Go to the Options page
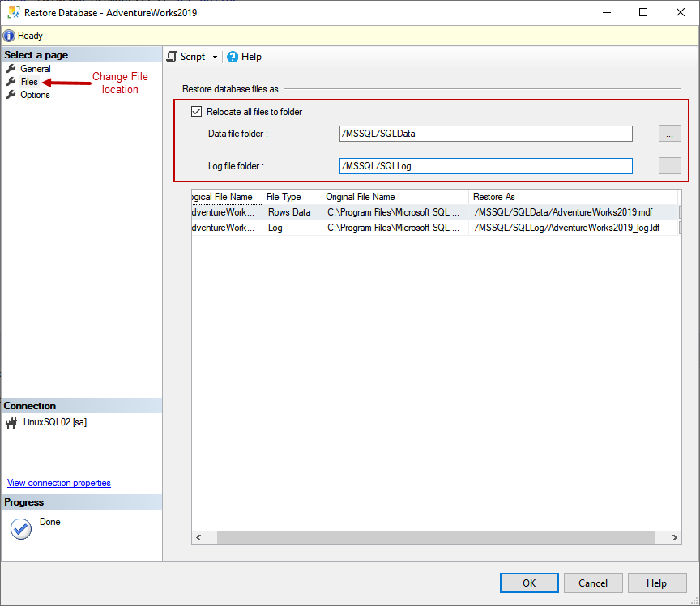Viewport: 700px width, 606px height. tap(35, 95)
